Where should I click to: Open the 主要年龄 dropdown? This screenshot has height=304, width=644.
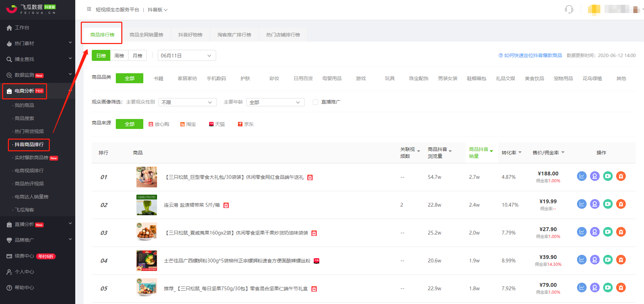276,102
